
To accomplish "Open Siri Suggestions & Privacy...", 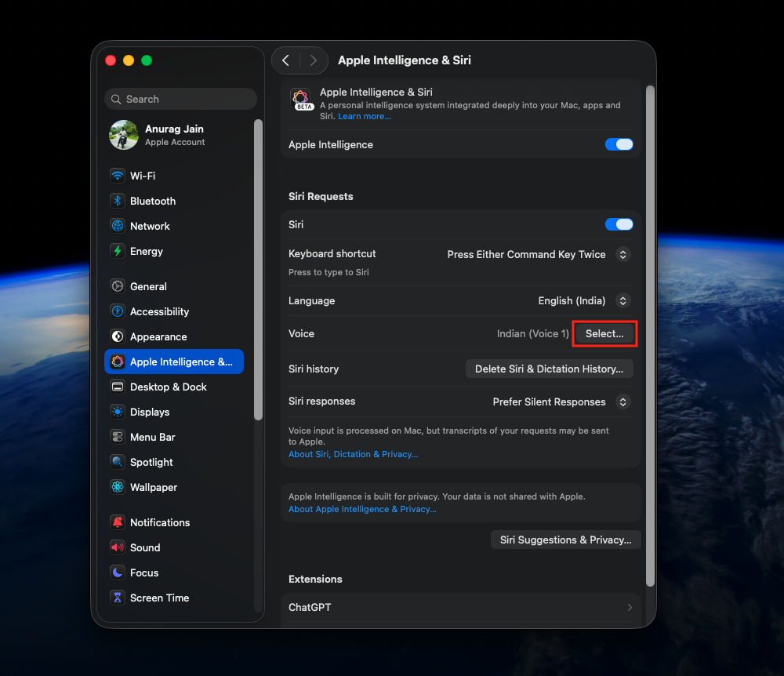I will 565,540.
